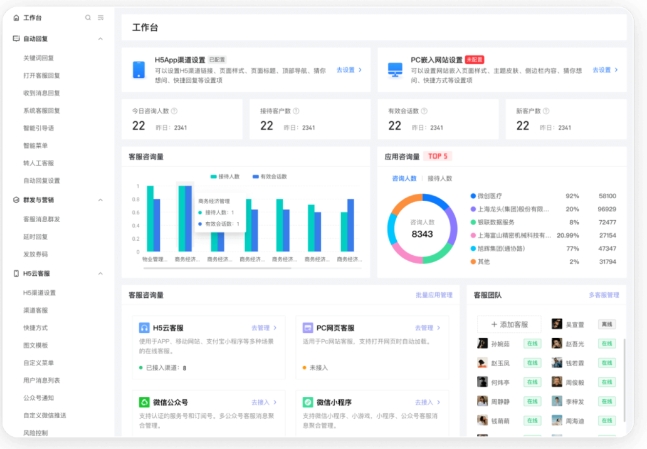Click the blue phone icon for H5App渠道设置
The width and height of the screenshot is (647, 449).
pyautogui.click(x=140, y=70)
